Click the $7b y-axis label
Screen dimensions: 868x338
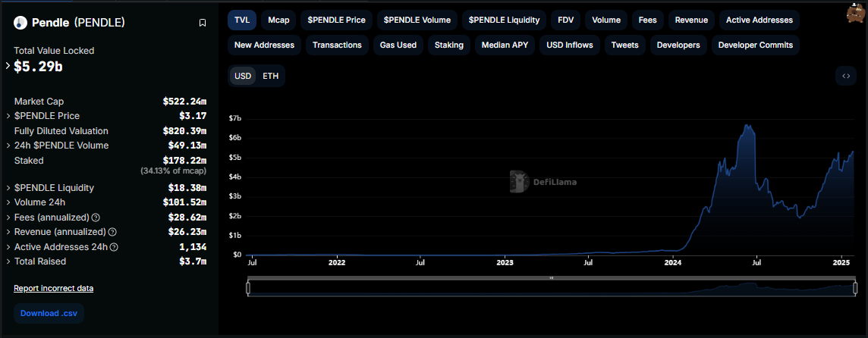tap(234, 118)
